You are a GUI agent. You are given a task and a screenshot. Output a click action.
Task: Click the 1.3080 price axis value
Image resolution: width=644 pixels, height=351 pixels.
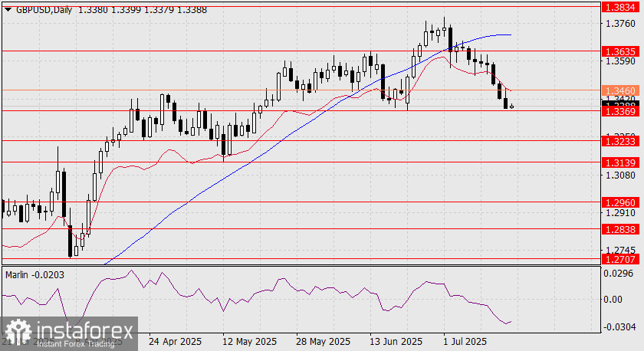click(x=620, y=175)
